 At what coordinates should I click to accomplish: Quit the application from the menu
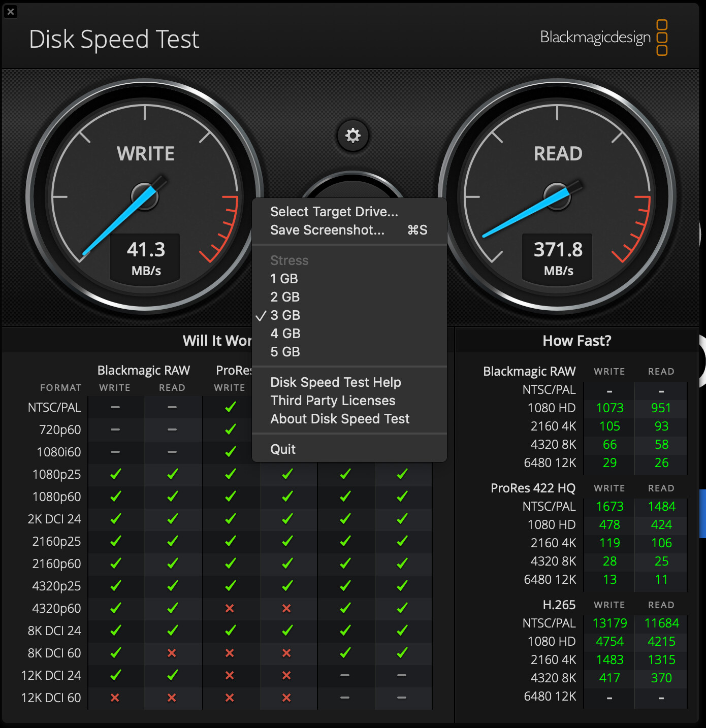click(283, 449)
